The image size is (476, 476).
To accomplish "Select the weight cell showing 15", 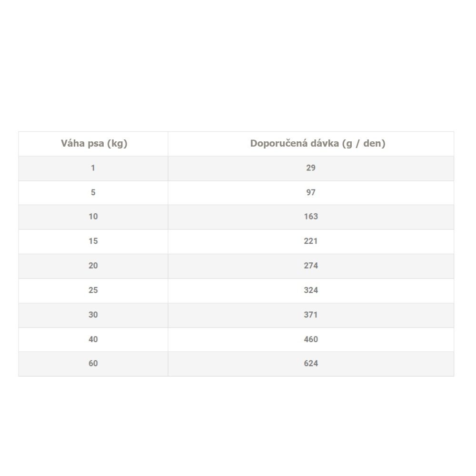I will pyautogui.click(x=93, y=241).
